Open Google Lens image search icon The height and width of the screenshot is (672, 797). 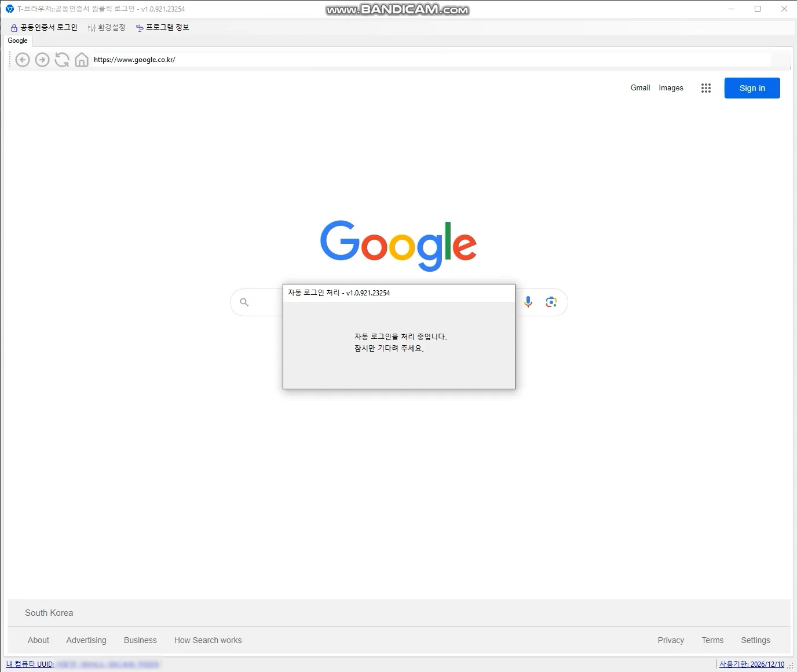point(551,302)
